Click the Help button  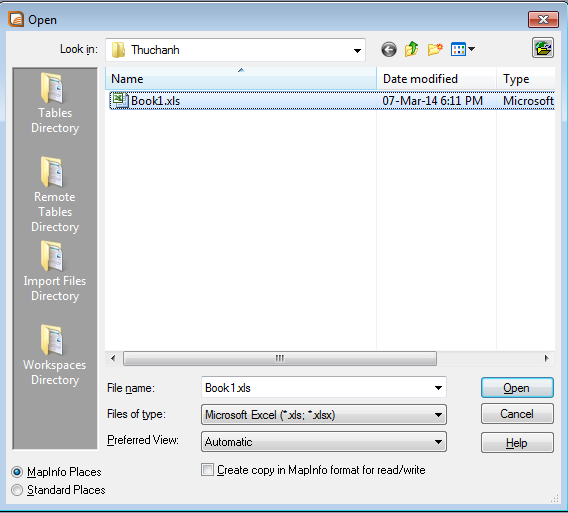pos(517,443)
